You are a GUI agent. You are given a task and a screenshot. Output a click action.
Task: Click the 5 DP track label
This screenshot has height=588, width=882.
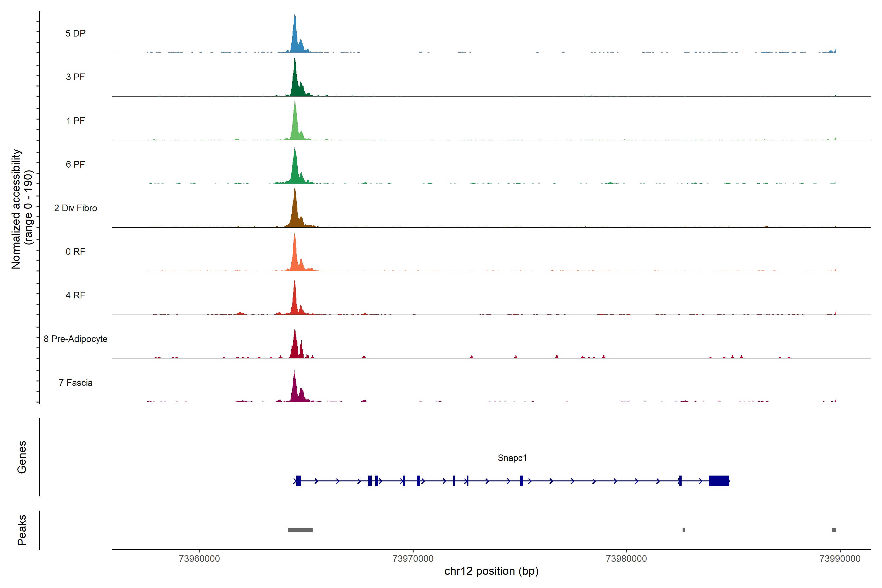(x=75, y=33)
